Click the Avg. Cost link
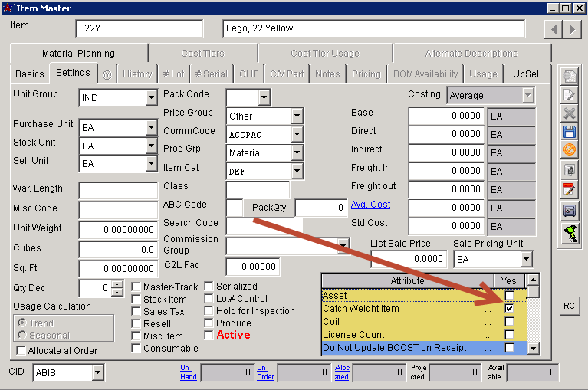 tap(370, 205)
